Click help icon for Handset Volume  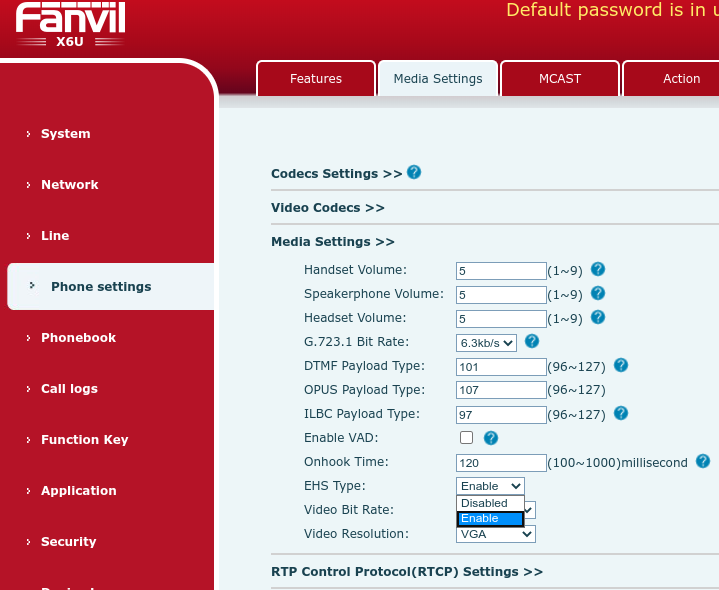pos(597,269)
